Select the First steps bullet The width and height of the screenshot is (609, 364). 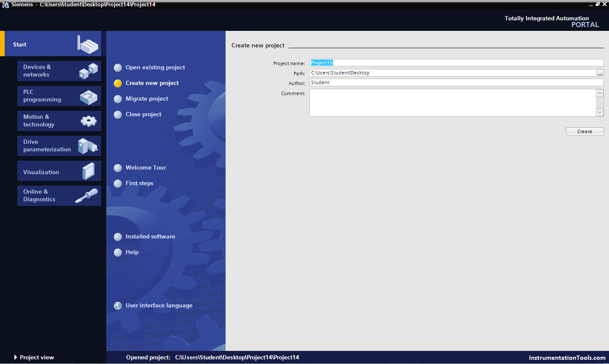(118, 183)
